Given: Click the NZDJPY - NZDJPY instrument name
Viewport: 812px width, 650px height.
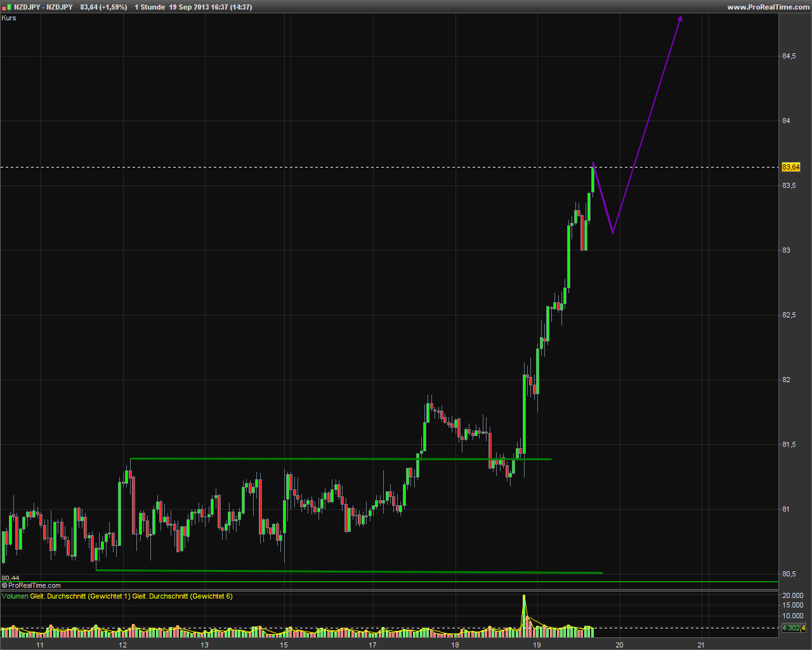Looking at the screenshot, I should [43, 7].
